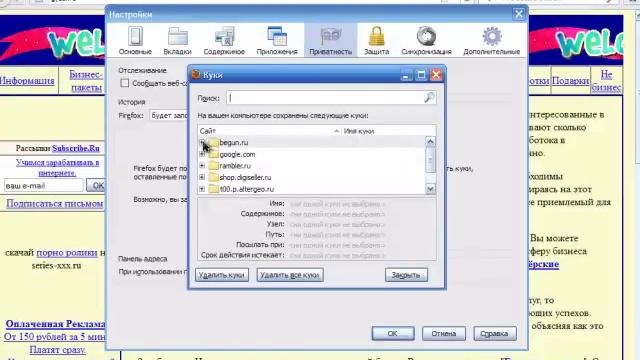Open the Вкладки settings pane
The image size is (640, 360).
point(177,40)
